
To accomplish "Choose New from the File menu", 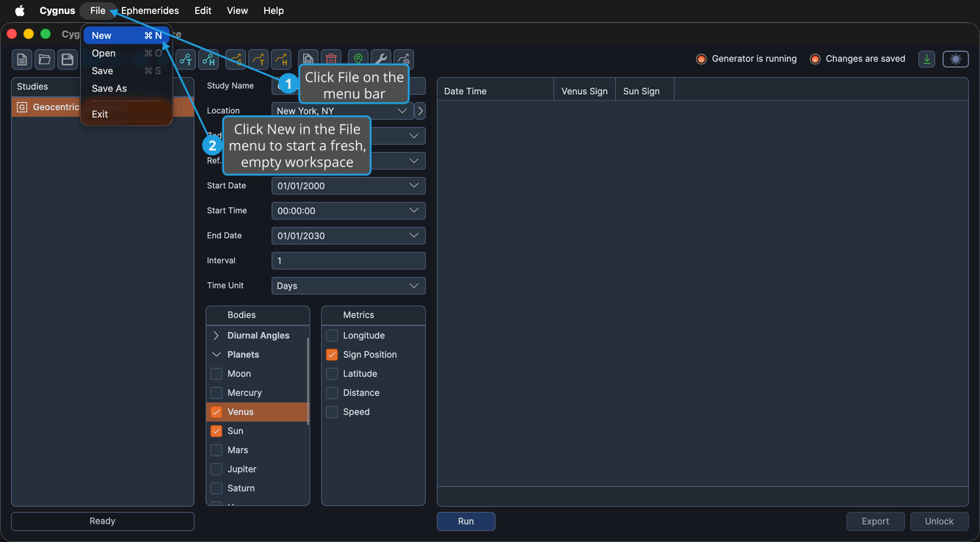I will 126,35.
